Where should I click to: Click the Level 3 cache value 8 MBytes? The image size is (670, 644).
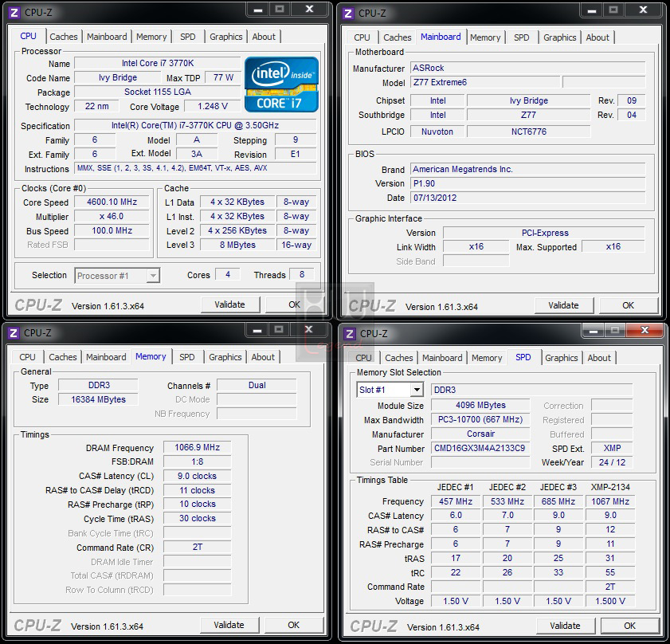tap(237, 245)
